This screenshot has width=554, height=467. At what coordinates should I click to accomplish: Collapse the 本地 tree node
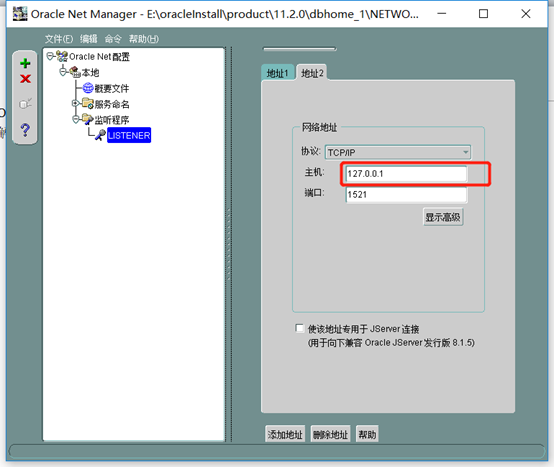(63, 72)
